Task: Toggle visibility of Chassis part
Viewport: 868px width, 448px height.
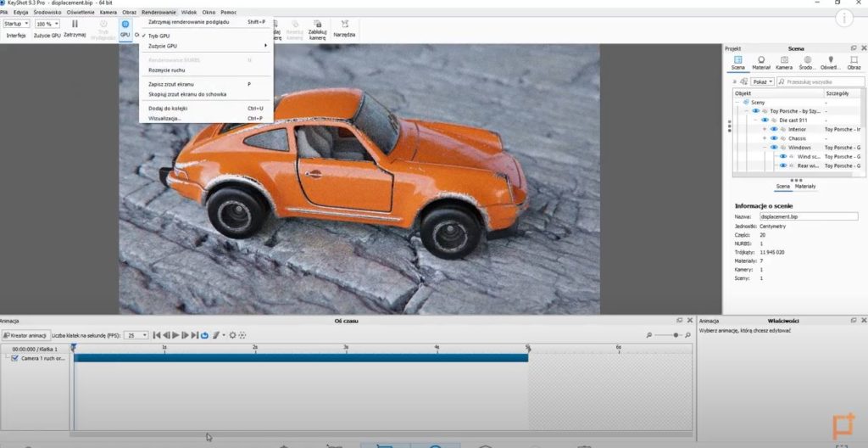Action: point(774,138)
